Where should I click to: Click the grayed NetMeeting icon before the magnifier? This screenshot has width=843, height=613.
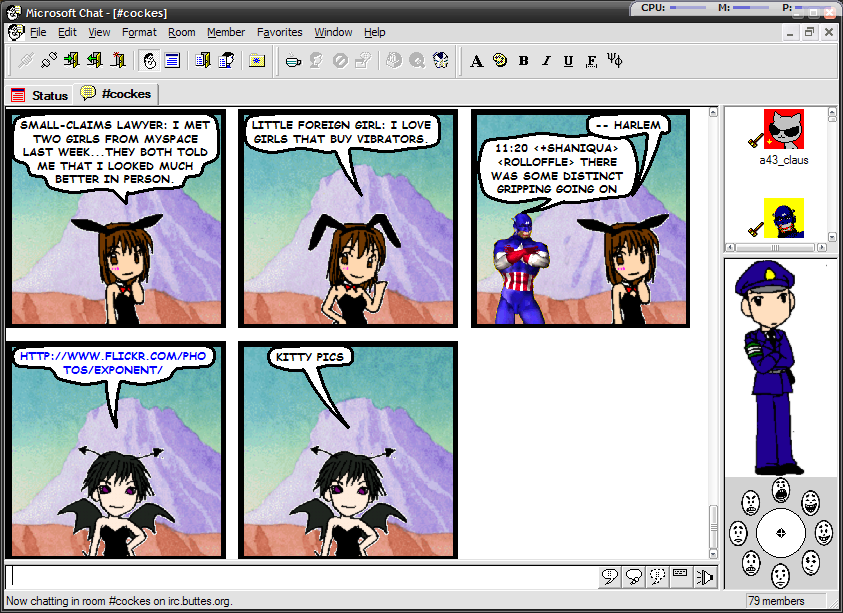pyautogui.click(x=394, y=61)
